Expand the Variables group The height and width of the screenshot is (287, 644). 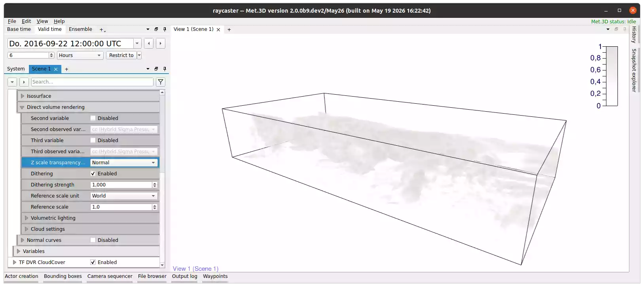pos(19,251)
